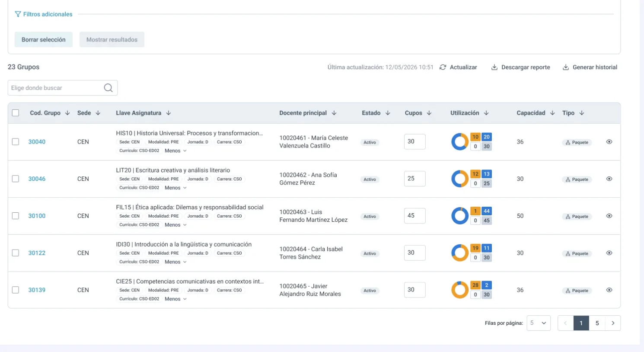Click the next page arrow

[x=613, y=323]
